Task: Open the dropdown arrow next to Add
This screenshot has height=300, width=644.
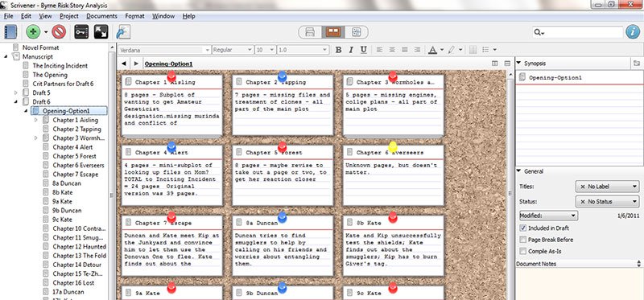Action: (46, 32)
